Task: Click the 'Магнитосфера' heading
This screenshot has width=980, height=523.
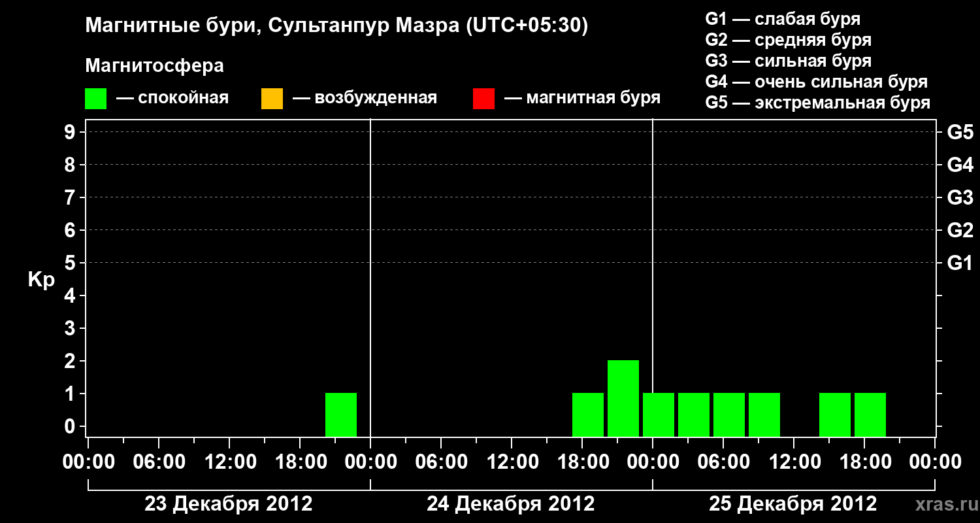Action: tap(155, 66)
